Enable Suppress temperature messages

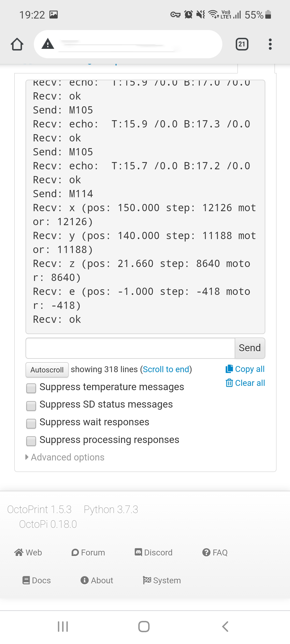pos(31,388)
